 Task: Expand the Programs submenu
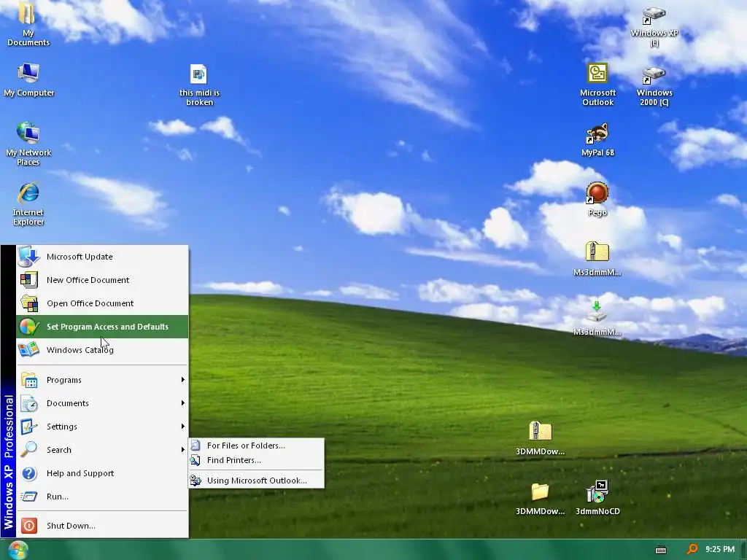coord(102,380)
